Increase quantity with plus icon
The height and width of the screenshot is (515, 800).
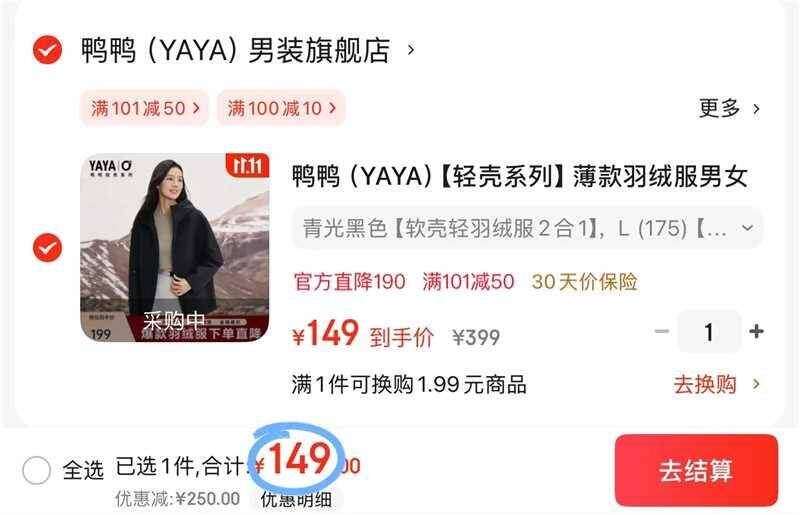[756, 331]
